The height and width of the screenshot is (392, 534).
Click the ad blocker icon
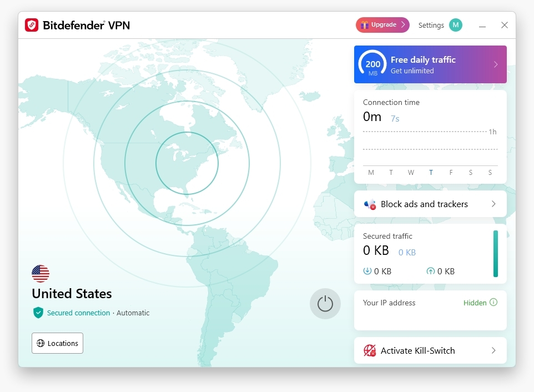coord(370,204)
